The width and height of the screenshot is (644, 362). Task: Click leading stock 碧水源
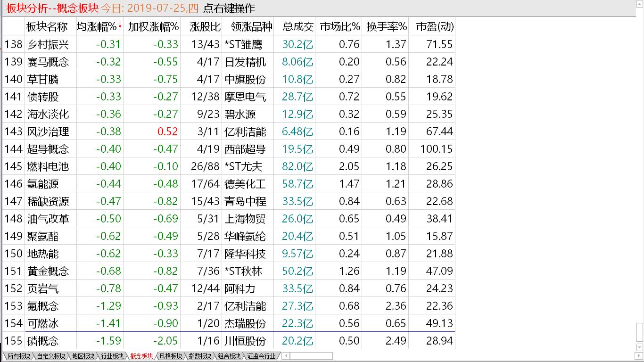tap(240, 114)
